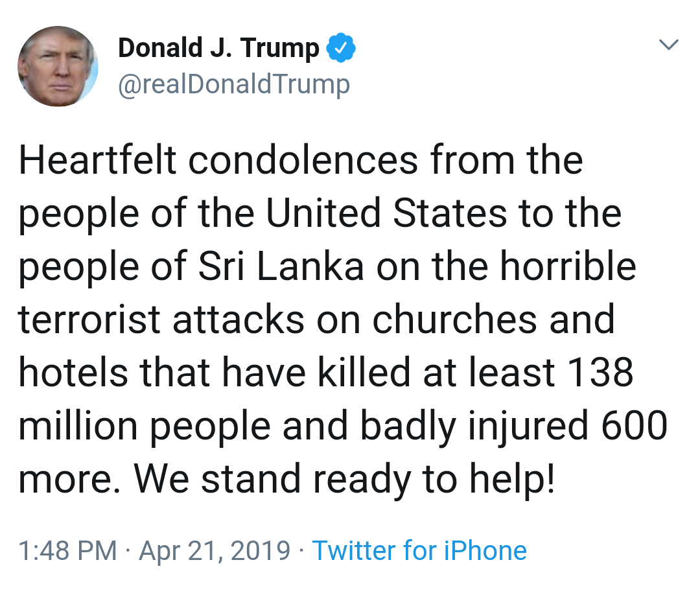Viewport: 700px width, 595px height.
Task: Click the phrase terrorist attacks
Action: pos(161,319)
